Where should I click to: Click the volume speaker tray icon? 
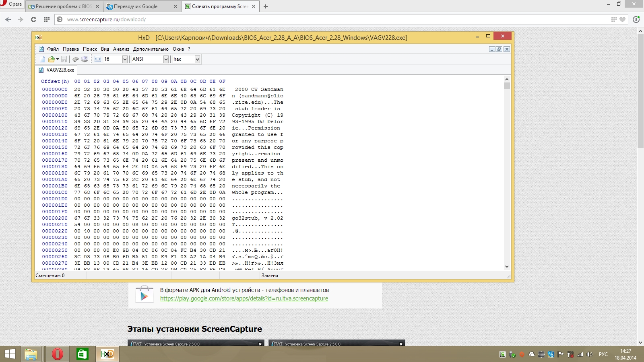pyautogui.click(x=590, y=354)
